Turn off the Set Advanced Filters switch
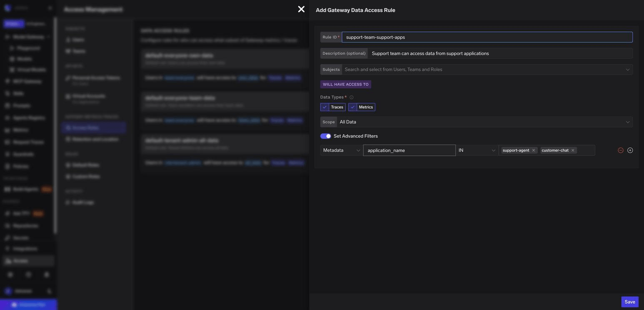Screen dimensions: 644x310 tap(325, 136)
